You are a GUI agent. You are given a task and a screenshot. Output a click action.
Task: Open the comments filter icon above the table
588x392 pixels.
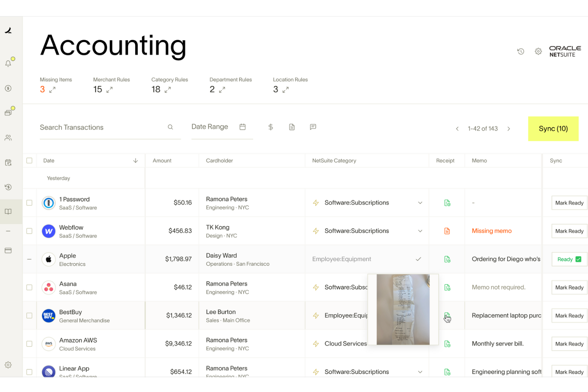(x=313, y=127)
